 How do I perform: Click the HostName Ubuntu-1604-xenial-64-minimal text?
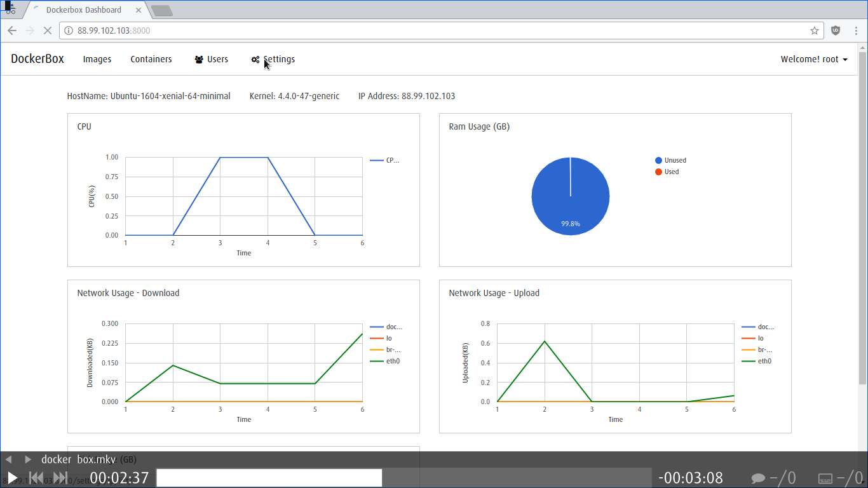pos(149,96)
